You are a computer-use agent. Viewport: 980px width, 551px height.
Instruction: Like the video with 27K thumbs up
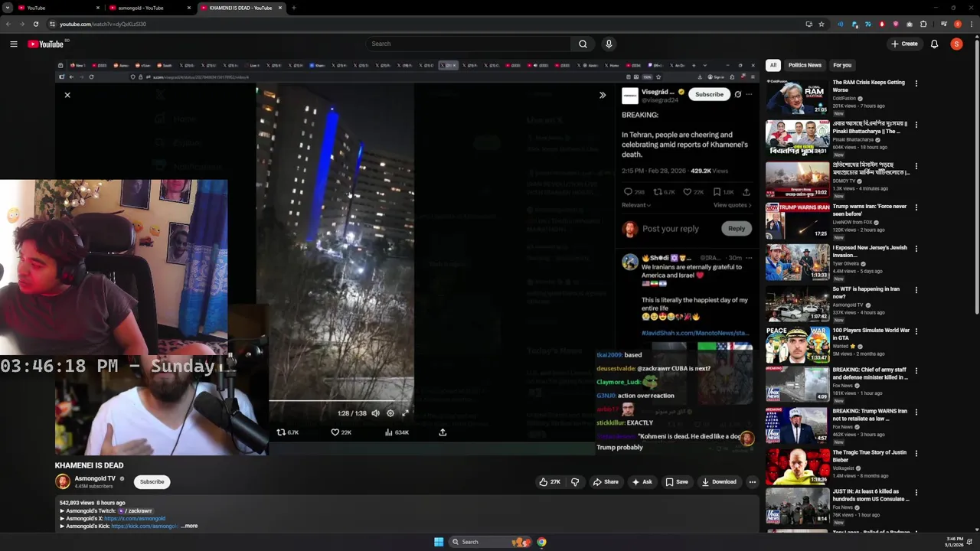coord(550,482)
